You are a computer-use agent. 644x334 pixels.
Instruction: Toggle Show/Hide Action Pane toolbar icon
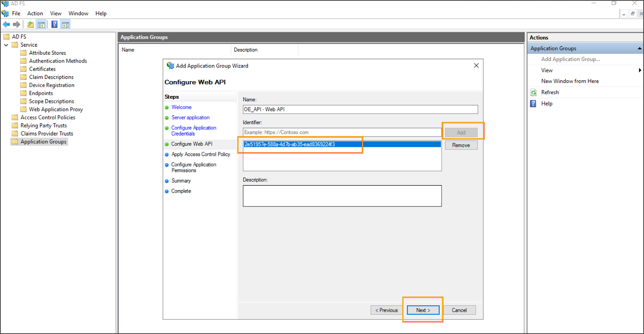pos(65,25)
